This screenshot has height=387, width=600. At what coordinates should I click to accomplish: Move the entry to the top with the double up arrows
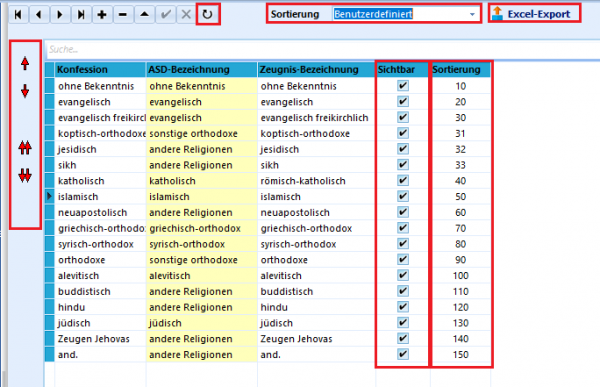click(x=25, y=148)
